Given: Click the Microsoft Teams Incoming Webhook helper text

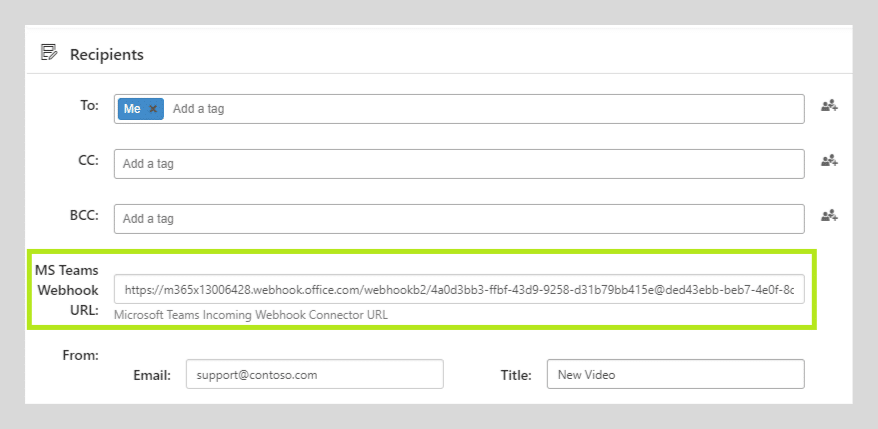Looking at the screenshot, I should click(x=251, y=315).
